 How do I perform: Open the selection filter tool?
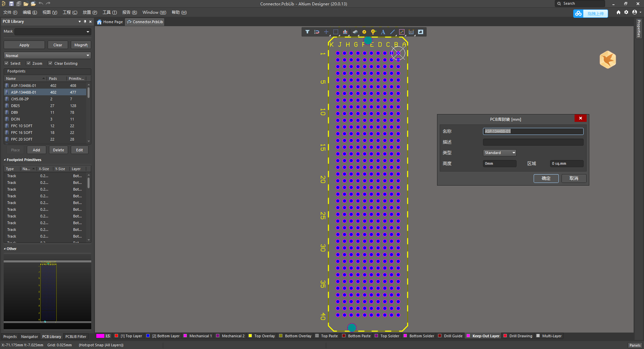pos(307,32)
